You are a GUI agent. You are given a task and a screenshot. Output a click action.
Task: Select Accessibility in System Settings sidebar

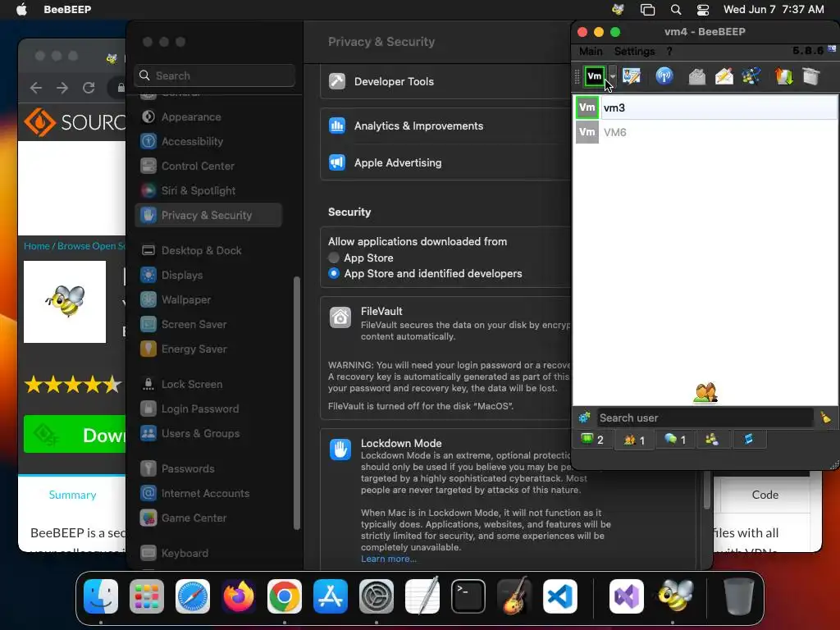pos(208,141)
